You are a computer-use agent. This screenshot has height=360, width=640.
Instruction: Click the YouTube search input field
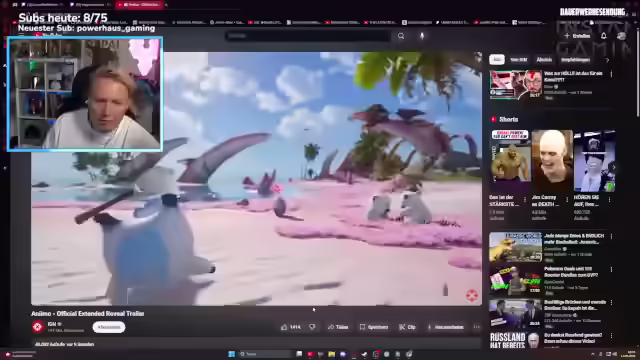pyautogui.click(x=307, y=36)
